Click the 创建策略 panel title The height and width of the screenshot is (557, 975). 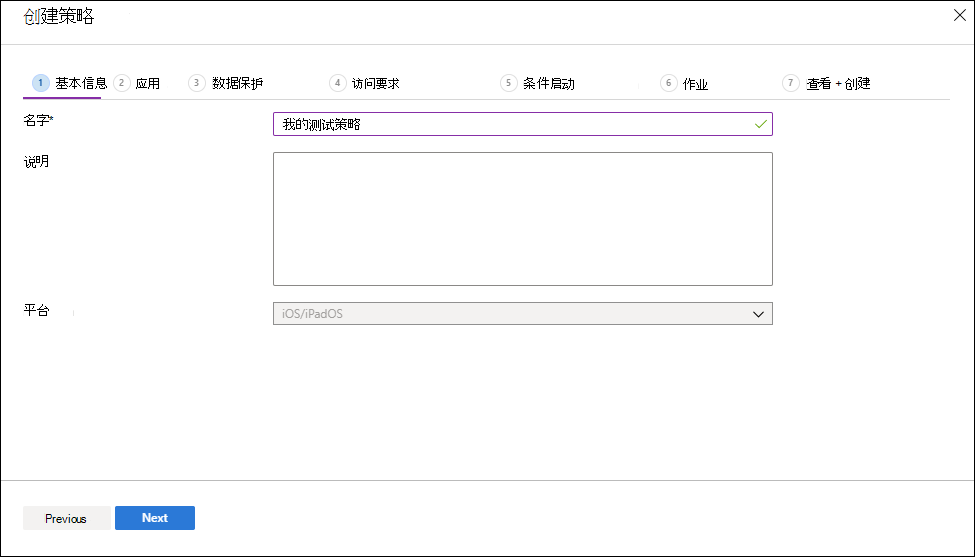pos(58,16)
